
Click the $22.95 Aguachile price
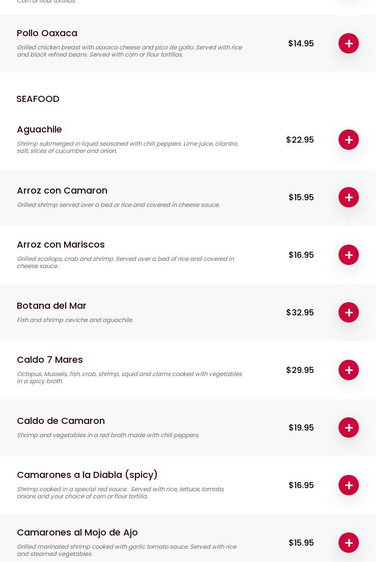pyautogui.click(x=300, y=140)
